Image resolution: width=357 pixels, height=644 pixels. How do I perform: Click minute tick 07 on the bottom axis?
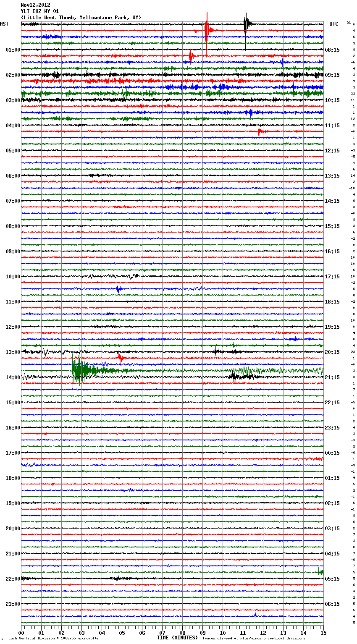coord(162,632)
